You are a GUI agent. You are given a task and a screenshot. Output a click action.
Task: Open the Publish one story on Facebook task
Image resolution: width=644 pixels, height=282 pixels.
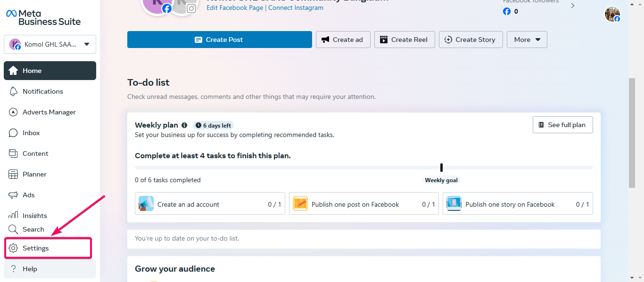[518, 203]
